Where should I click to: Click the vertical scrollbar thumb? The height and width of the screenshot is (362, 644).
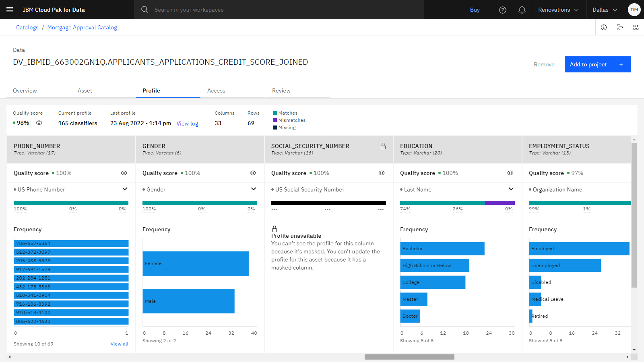pyautogui.click(x=634, y=215)
